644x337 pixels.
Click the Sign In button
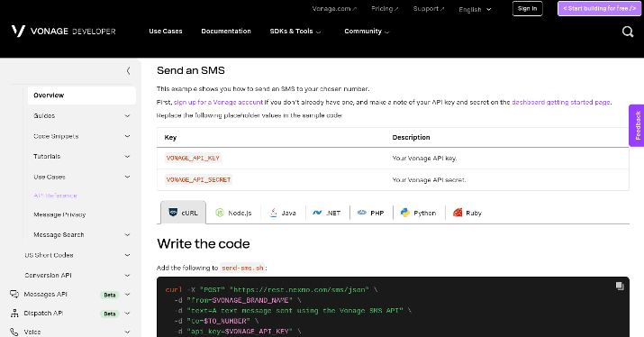pyautogui.click(x=527, y=9)
